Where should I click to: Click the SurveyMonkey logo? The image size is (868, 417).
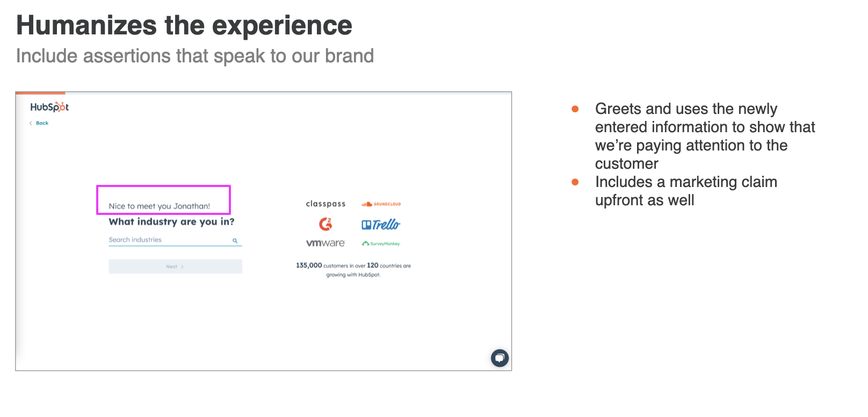tap(381, 243)
